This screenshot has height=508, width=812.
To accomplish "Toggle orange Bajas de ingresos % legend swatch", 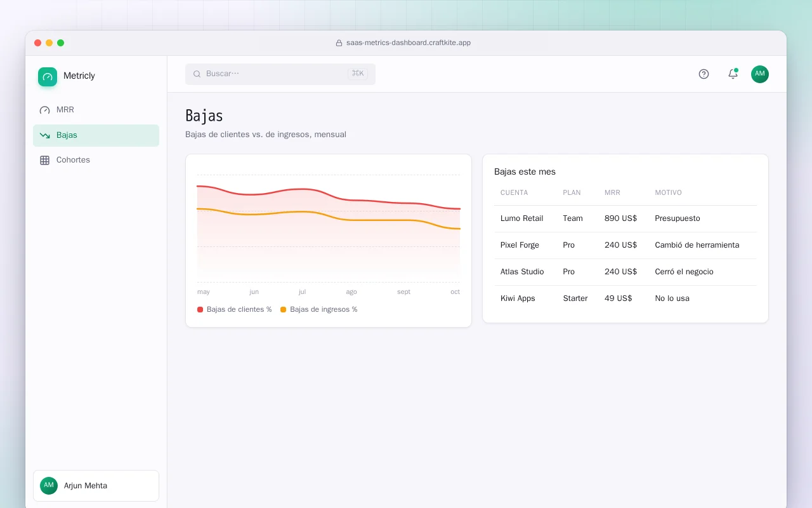I will (x=284, y=310).
